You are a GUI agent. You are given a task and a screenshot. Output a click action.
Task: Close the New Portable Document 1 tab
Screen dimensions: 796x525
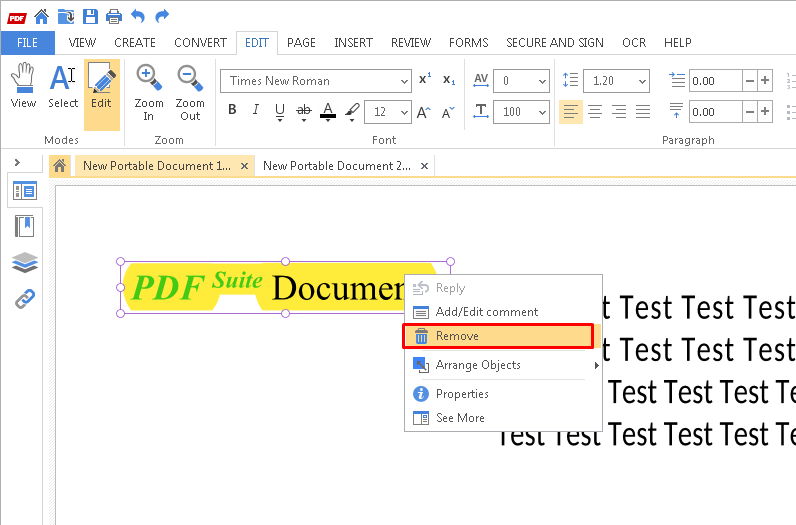coord(244,166)
